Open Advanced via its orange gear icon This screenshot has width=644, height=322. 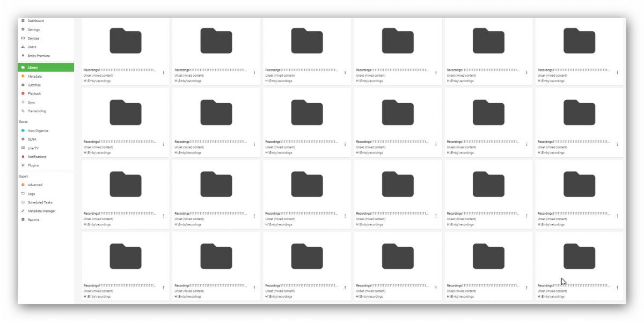click(x=23, y=185)
